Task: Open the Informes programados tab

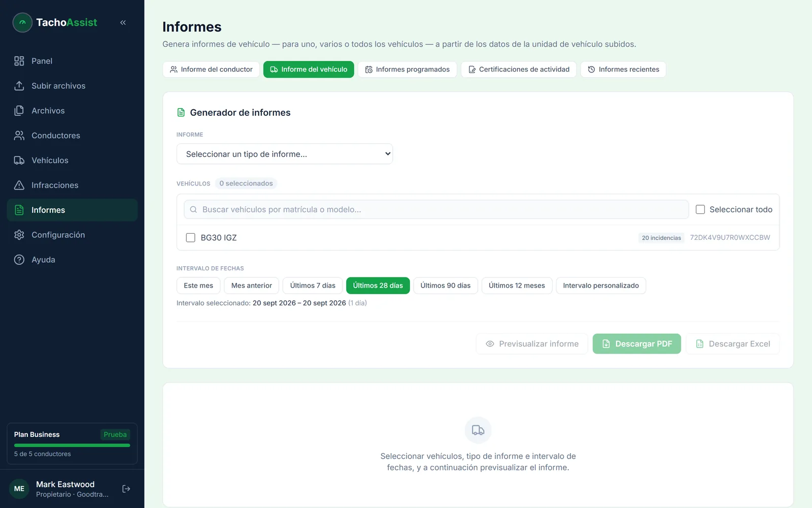Action: coord(408,70)
